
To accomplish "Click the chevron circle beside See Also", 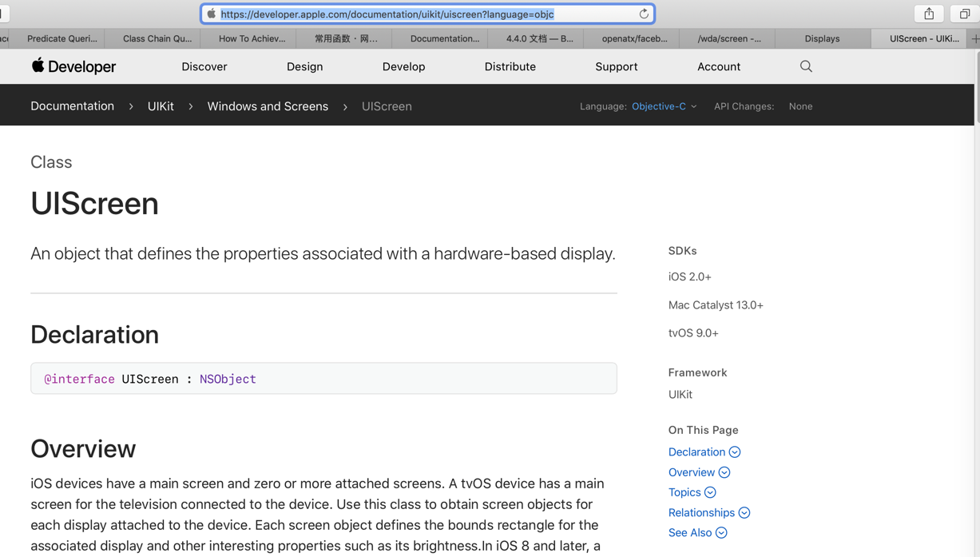I will (x=721, y=533).
